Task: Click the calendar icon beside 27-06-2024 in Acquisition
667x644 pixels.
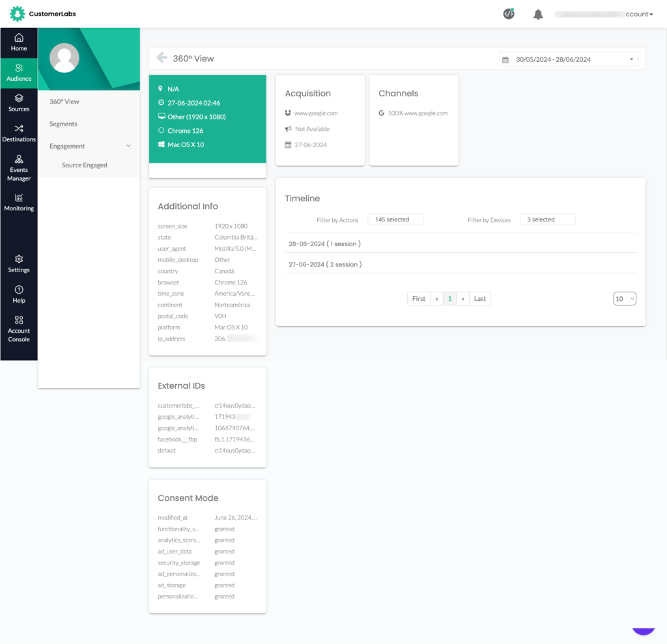Action: [288, 145]
